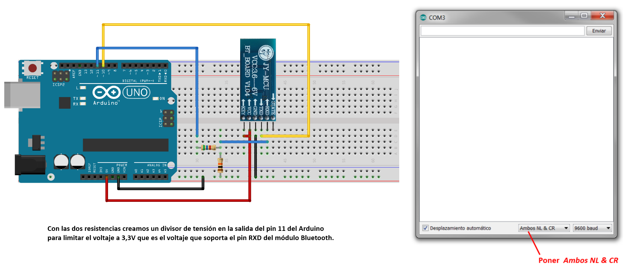Close the COM3 serial monitor window
644x273 pixels.
point(602,16)
